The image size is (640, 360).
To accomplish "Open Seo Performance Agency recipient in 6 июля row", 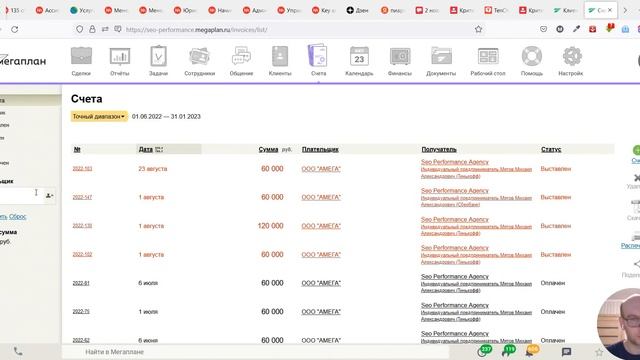I will pyautogui.click(x=455, y=276).
